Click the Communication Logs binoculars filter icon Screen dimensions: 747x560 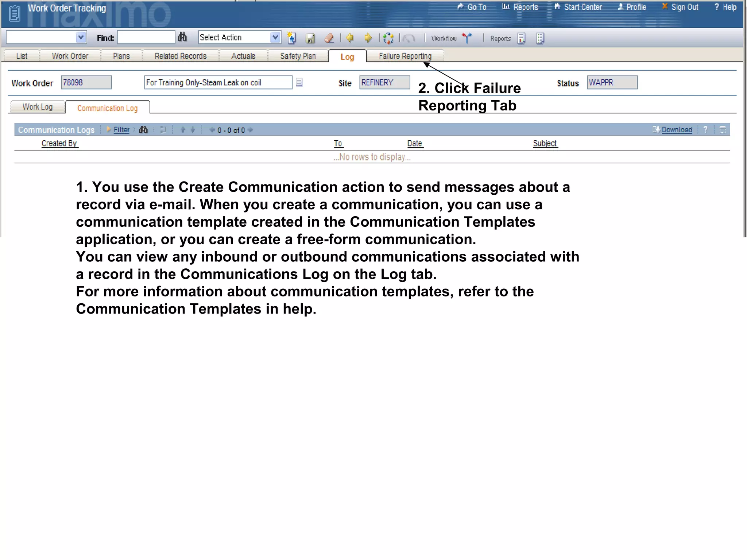[143, 130]
